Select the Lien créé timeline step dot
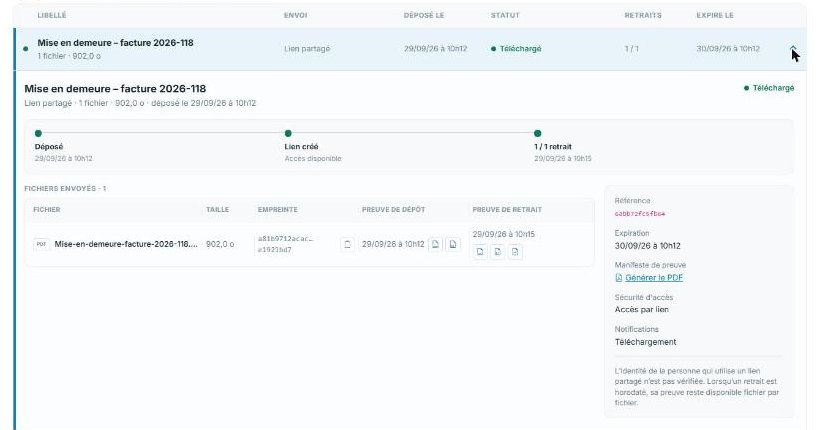Viewport: 820px width, 430px height. (288, 133)
